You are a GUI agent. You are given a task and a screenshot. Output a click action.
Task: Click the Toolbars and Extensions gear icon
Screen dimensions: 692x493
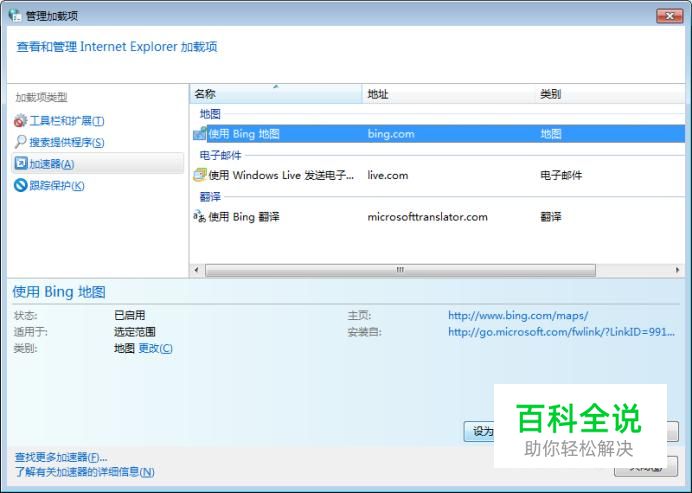(20, 120)
